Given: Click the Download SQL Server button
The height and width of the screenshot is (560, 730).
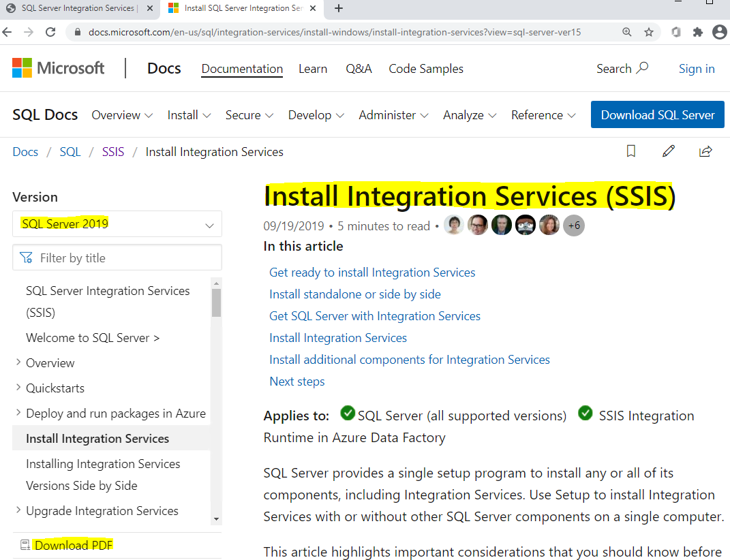Looking at the screenshot, I should 657,114.
